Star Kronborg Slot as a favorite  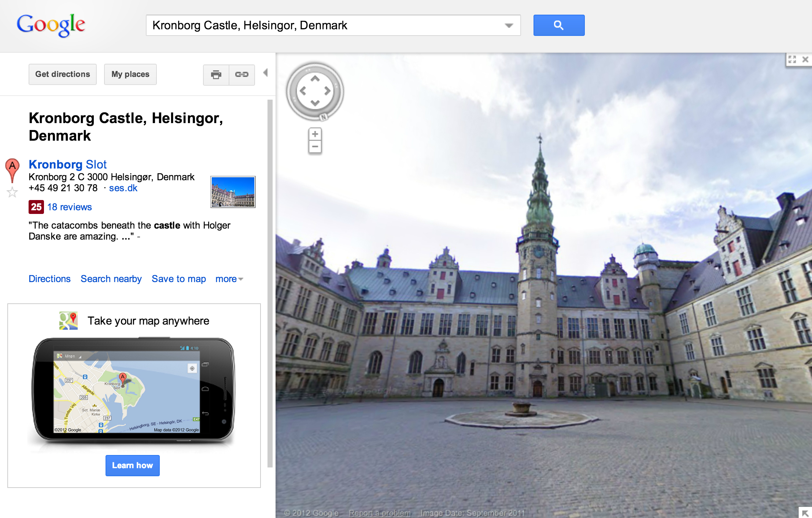coord(12,192)
